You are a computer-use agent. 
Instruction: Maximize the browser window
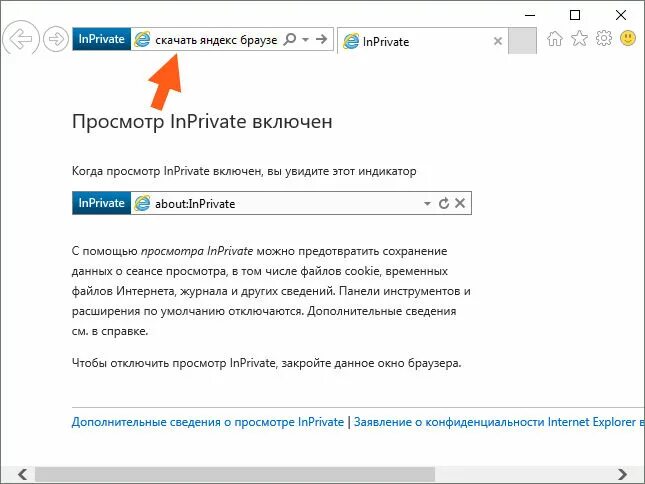click(x=575, y=15)
